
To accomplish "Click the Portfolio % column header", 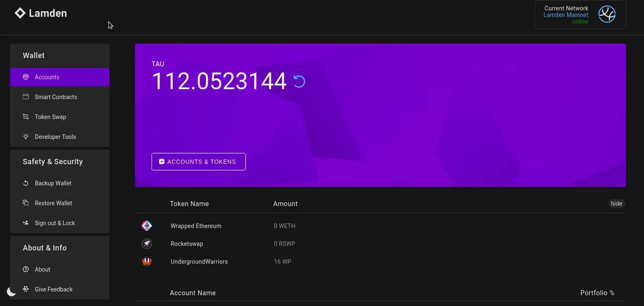I will (597, 293).
